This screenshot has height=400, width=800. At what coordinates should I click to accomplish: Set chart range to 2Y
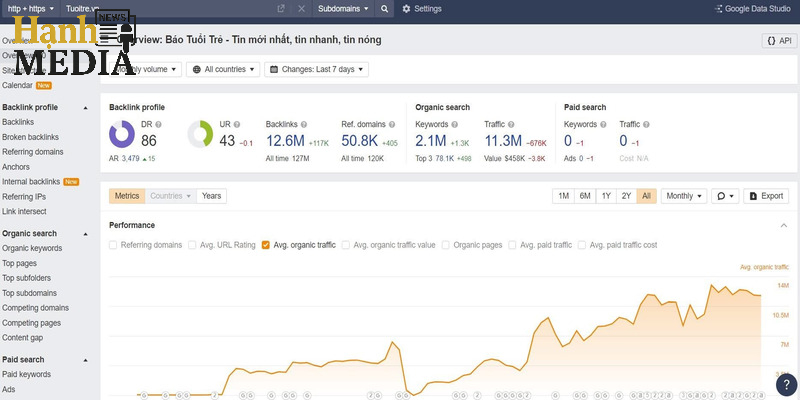pos(626,196)
